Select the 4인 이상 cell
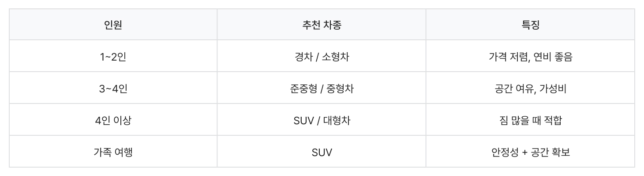Viewport: 644px width, 176px height. (113, 120)
